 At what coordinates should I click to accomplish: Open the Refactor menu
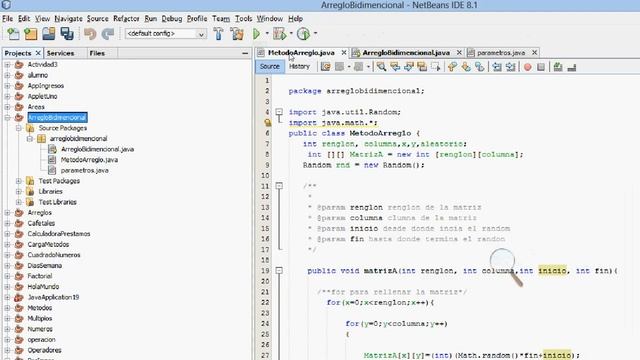pos(126,19)
